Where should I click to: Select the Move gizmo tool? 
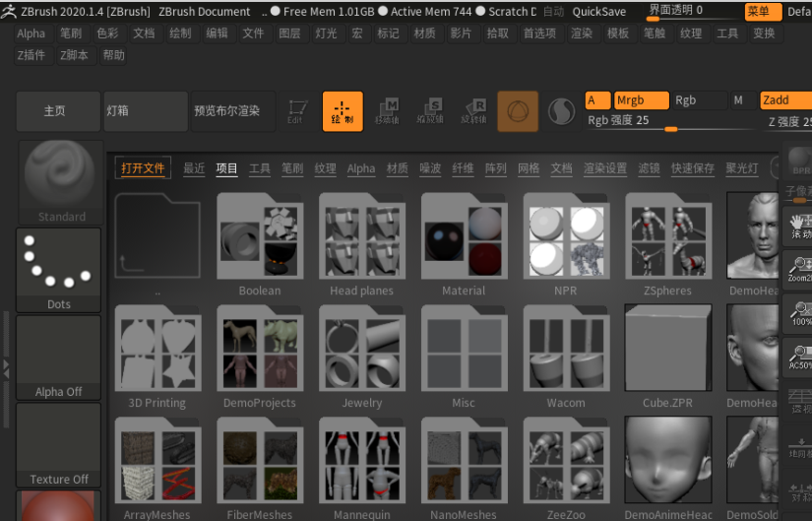pos(388,111)
